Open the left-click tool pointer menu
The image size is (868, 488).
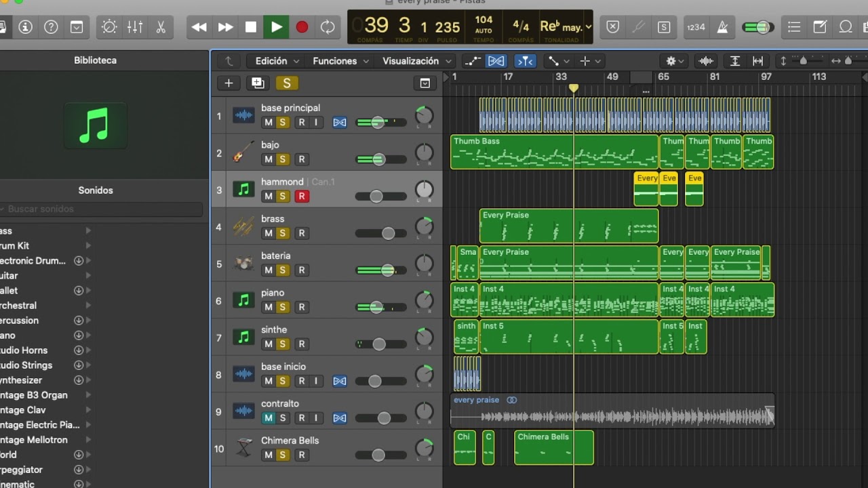click(x=559, y=61)
